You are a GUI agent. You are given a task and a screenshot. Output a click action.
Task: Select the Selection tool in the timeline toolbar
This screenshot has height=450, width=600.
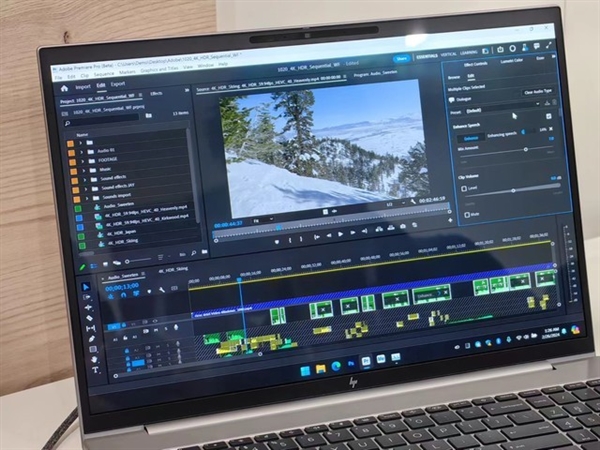[85, 286]
